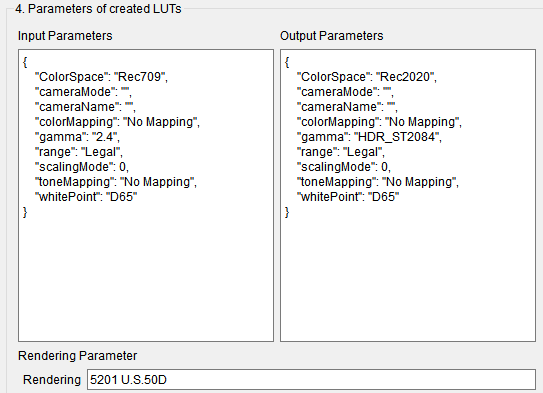543x393 pixels.
Task: Click the input "scalingMode": 0 line
Action: tap(82, 167)
